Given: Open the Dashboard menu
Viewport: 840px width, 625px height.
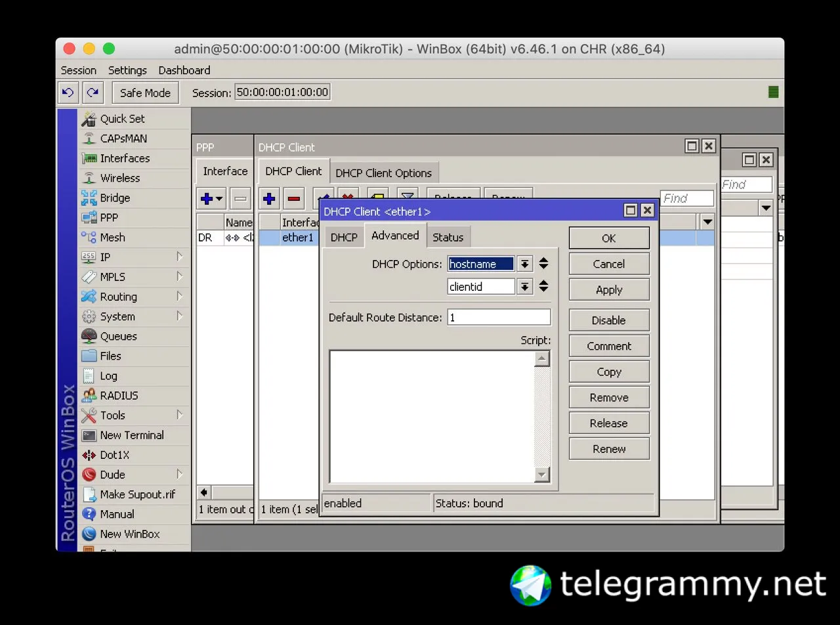Looking at the screenshot, I should (184, 70).
